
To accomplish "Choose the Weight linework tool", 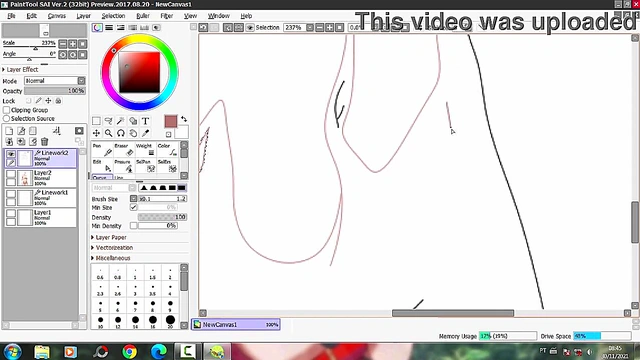I will (145, 149).
